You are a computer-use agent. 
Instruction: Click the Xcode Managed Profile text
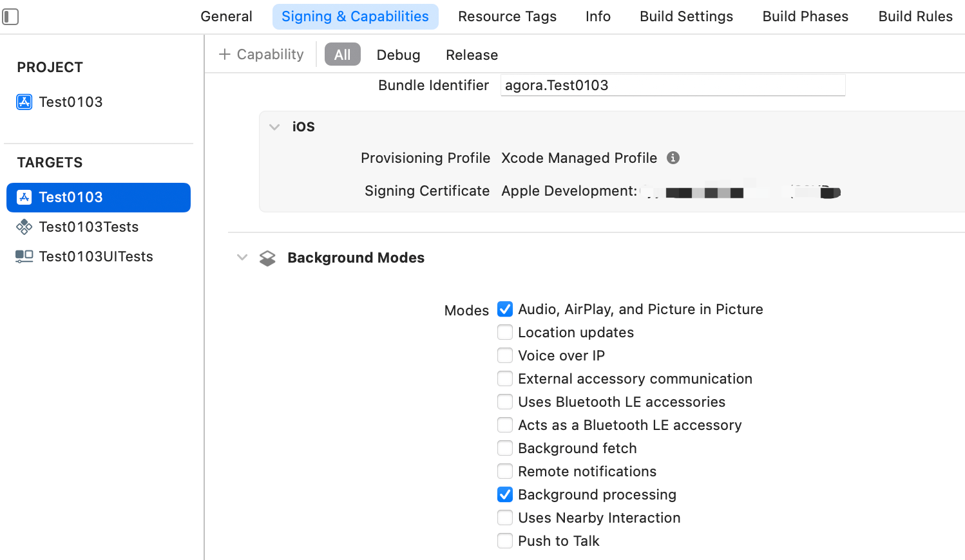point(579,158)
